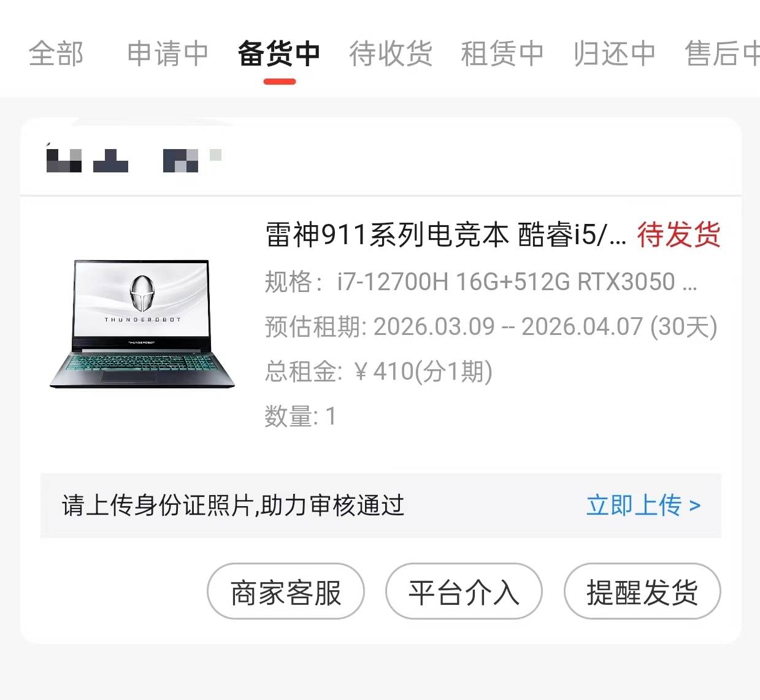Tap the Thunderobot laptop product thumbnail
Screen dimensions: 760x700
click(142, 323)
